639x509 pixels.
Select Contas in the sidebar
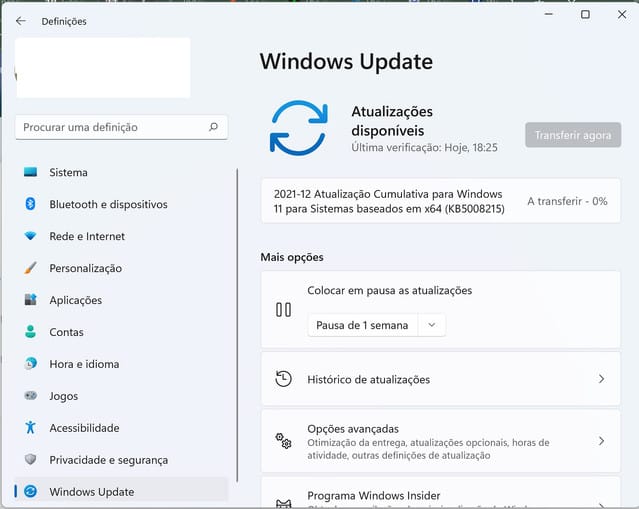pyautogui.click(x=121, y=332)
